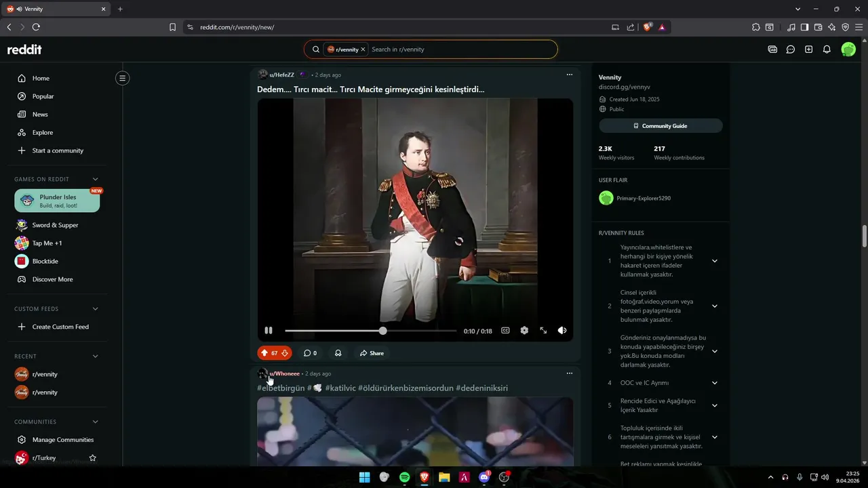Bookmark this page
The image size is (868, 488).
[172, 27]
